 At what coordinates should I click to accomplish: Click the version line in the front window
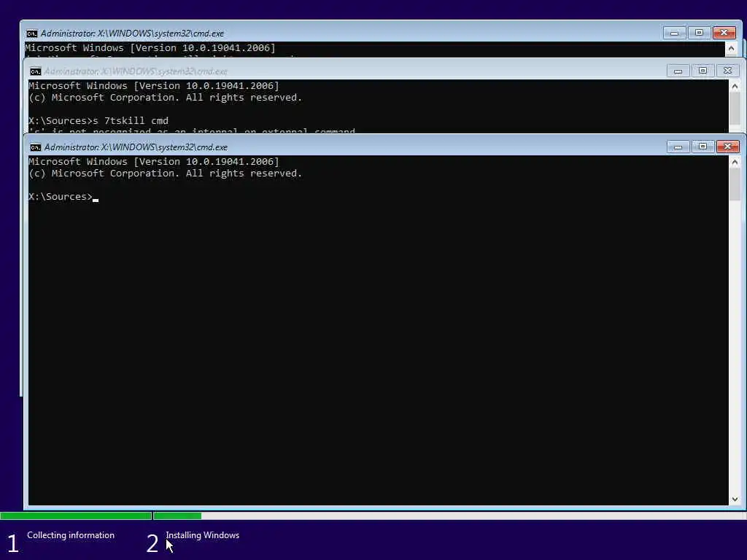[154, 161]
